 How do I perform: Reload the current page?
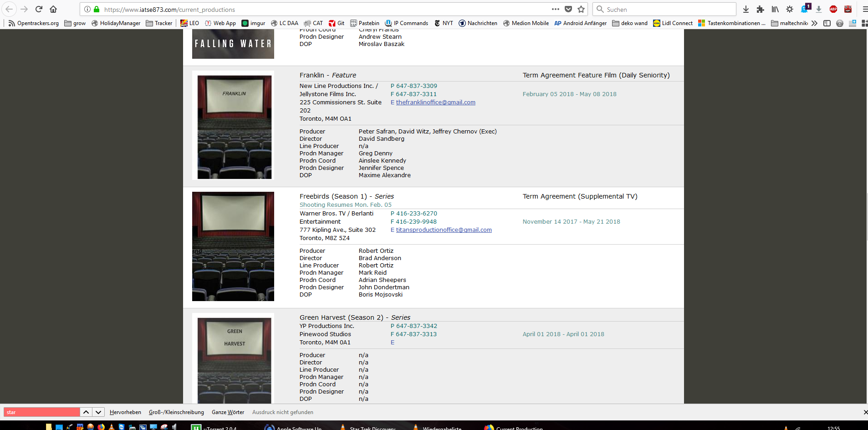39,9
